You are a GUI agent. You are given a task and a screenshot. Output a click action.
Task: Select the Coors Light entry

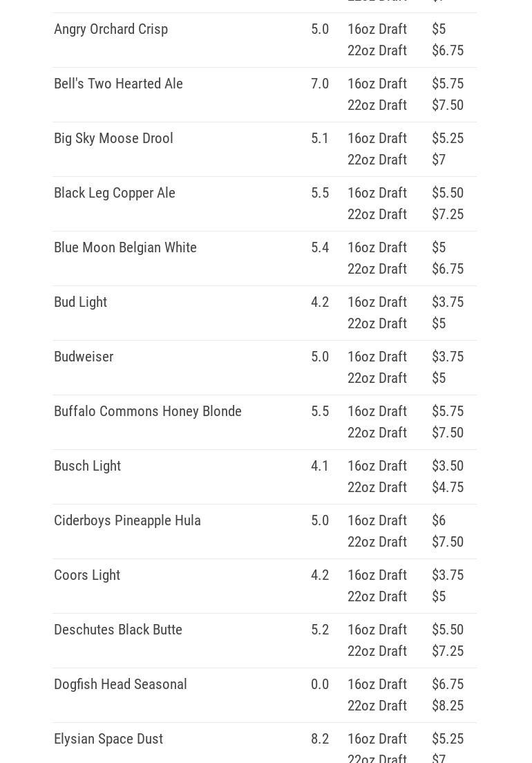point(87,575)
